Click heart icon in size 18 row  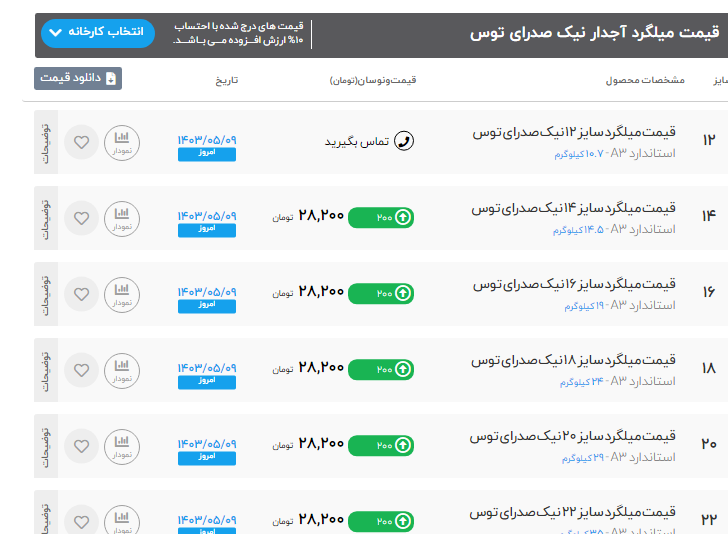click(x=82, y=369)
